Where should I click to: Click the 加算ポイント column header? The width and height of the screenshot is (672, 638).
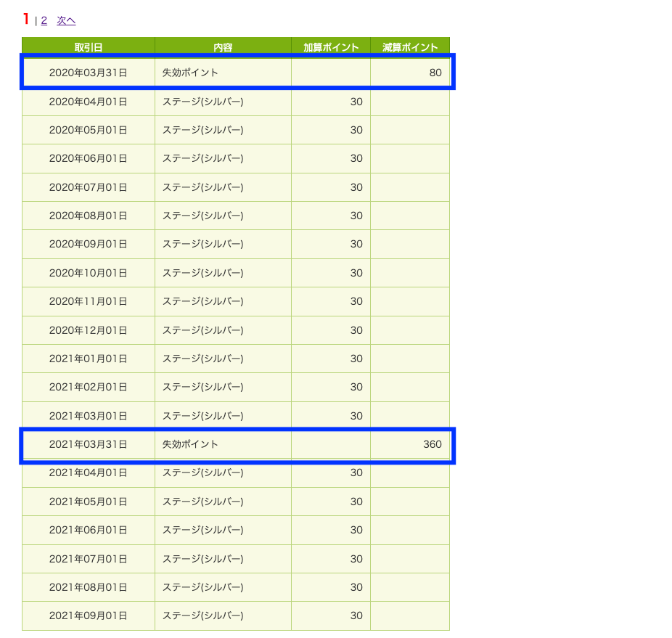[x=331, y=47]
